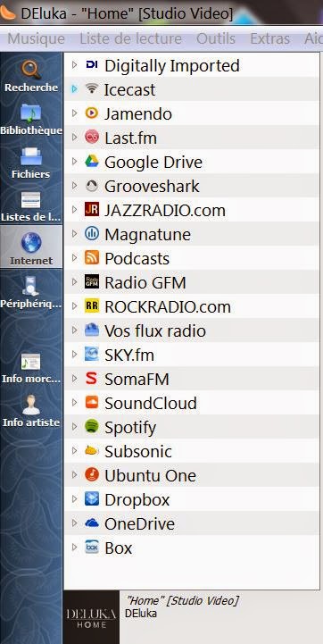Expand the Magnatune tree node
323x644 pixels.
coord(74,234)
